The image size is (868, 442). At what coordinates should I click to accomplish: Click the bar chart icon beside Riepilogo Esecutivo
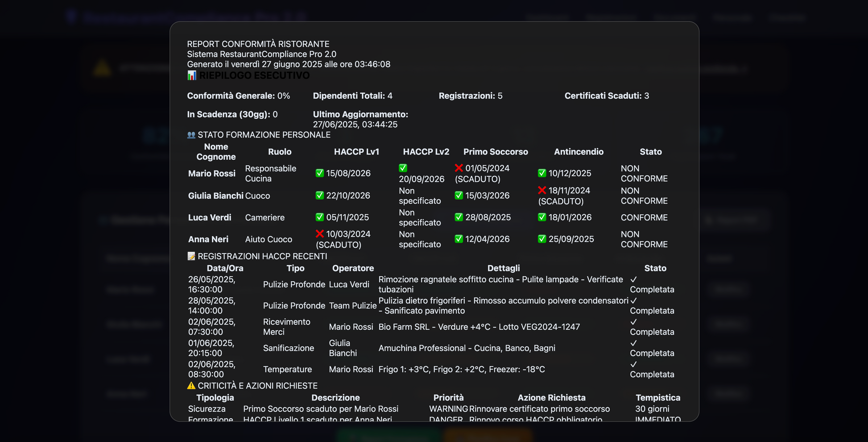point(191,75)
